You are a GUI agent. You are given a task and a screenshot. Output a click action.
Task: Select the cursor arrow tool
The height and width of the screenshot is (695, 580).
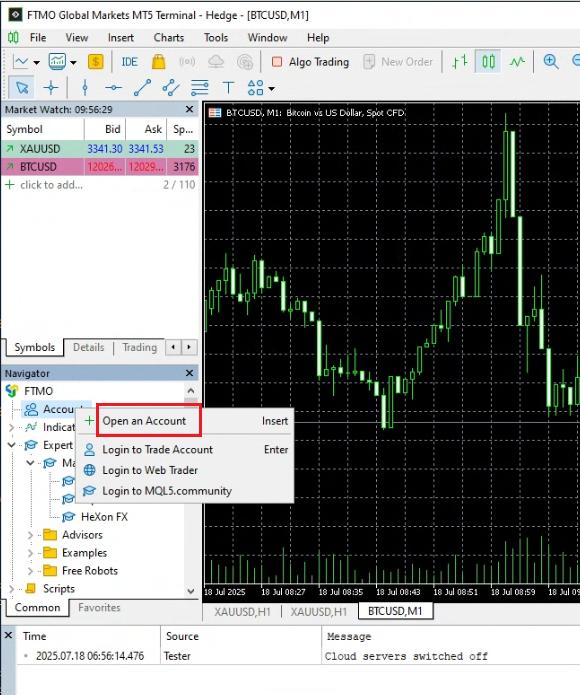pyautogui.click(x=22, y=88)
